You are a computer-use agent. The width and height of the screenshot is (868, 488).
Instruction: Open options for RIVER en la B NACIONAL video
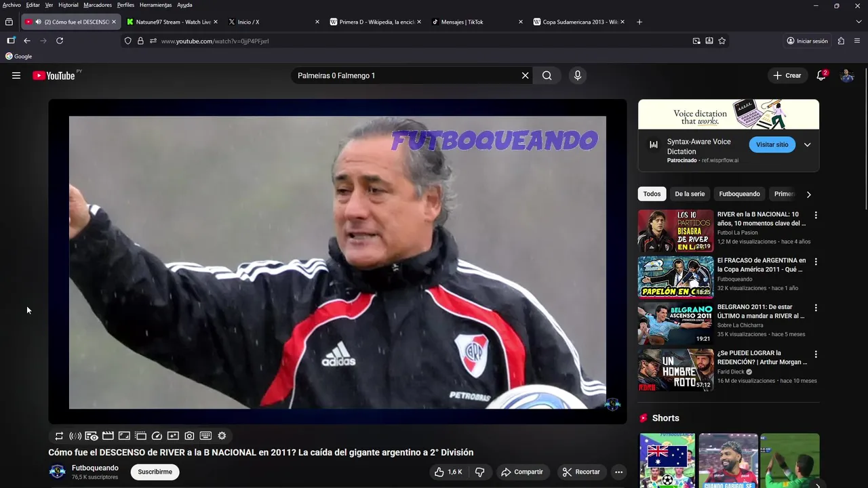816,215
